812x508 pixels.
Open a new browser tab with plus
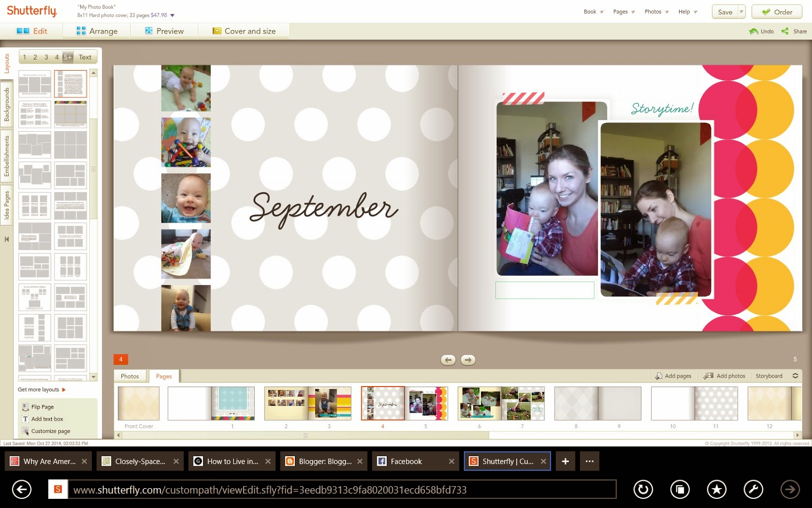pyautogui.click(x=565, y=461)
